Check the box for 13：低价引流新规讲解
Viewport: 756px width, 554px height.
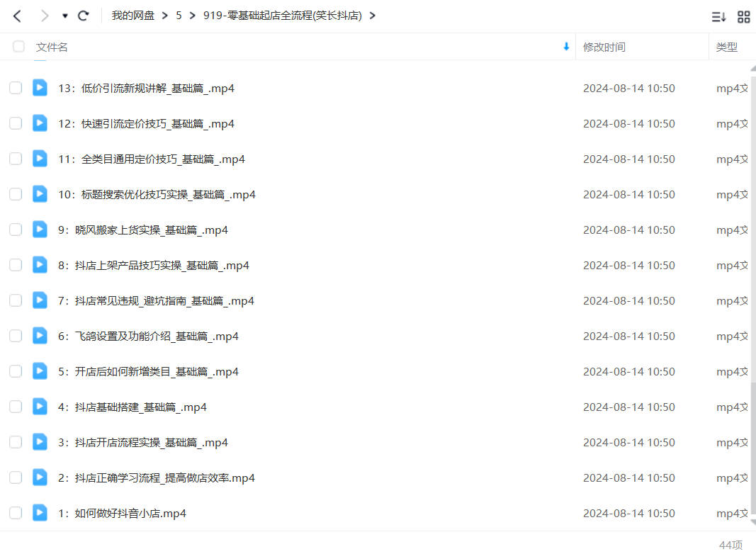[x=16, y=88]
